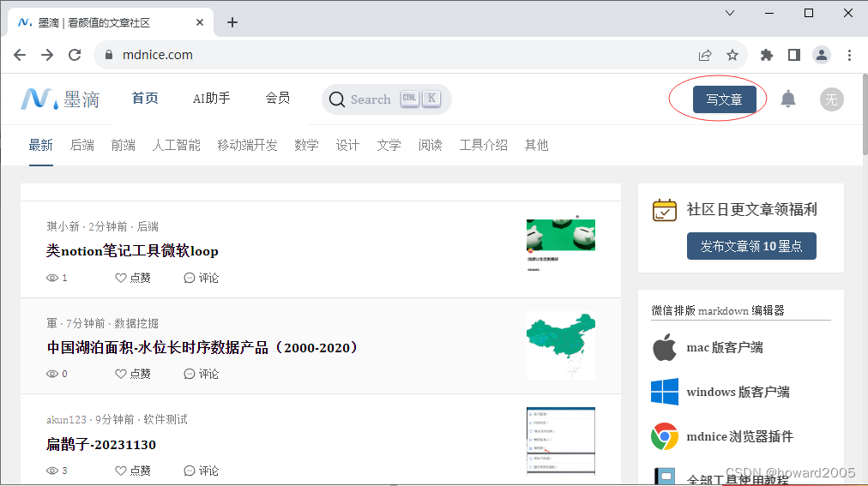Image resolution: width=868 pixels, height=486 pixels.
Task: Click the mac 版客户端 Apple icon
Action: point(664,347)
